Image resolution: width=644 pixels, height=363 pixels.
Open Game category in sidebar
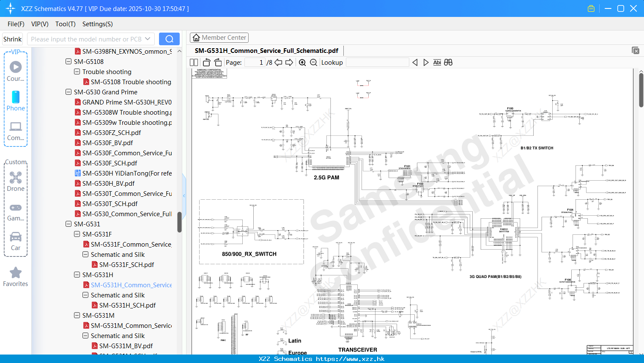coord(16,212)
